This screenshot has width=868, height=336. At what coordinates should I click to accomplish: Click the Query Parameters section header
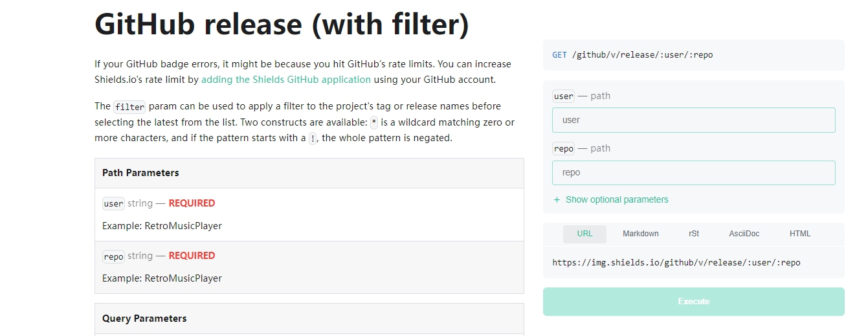pos(144,319)
